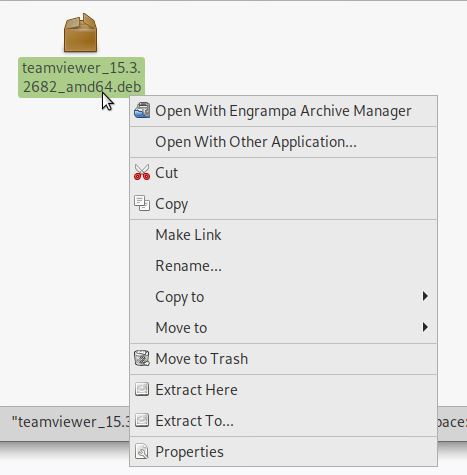Click the Copy pages icon
This screenshot has height=475, width=467.
pos(142,203)
